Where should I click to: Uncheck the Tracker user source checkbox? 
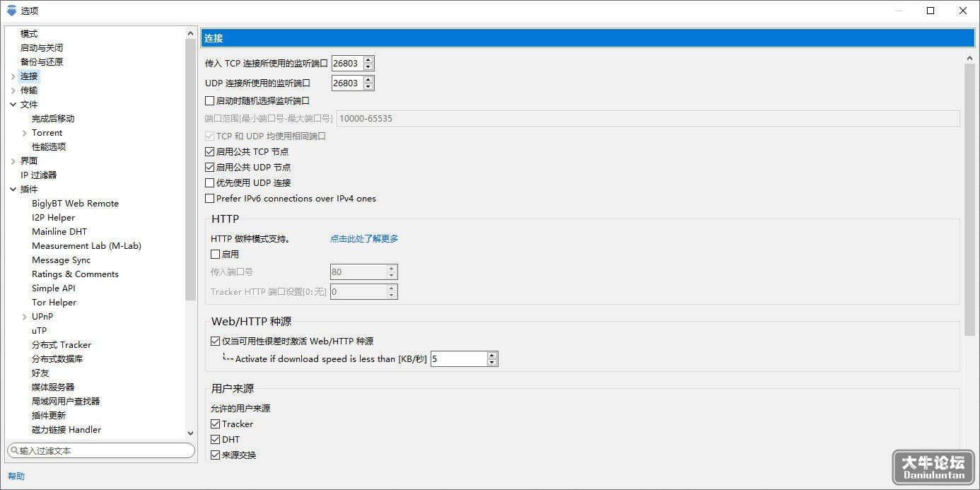(x=216, y=424)
